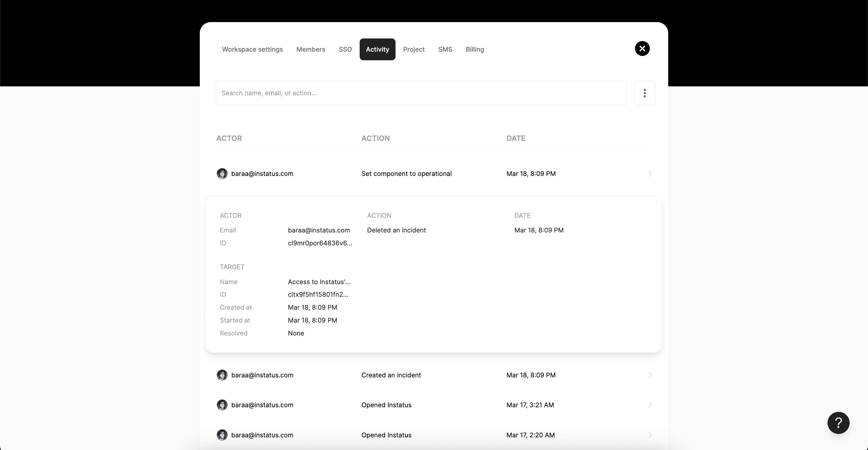
Task: Switch to the Project tab
Action: (414, 49)
